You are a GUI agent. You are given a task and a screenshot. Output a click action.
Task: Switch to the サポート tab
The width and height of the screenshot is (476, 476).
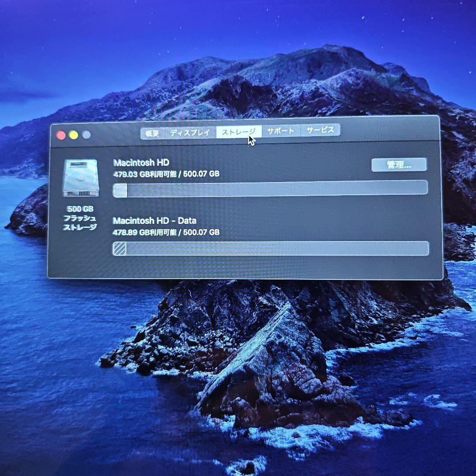281,130
